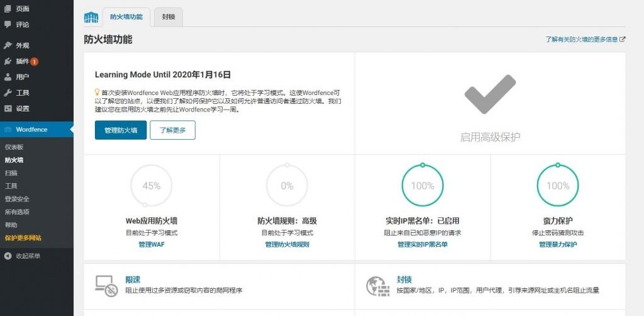
Task: Open 外观 in the admin menu
Action: click(x=23, y=45)
